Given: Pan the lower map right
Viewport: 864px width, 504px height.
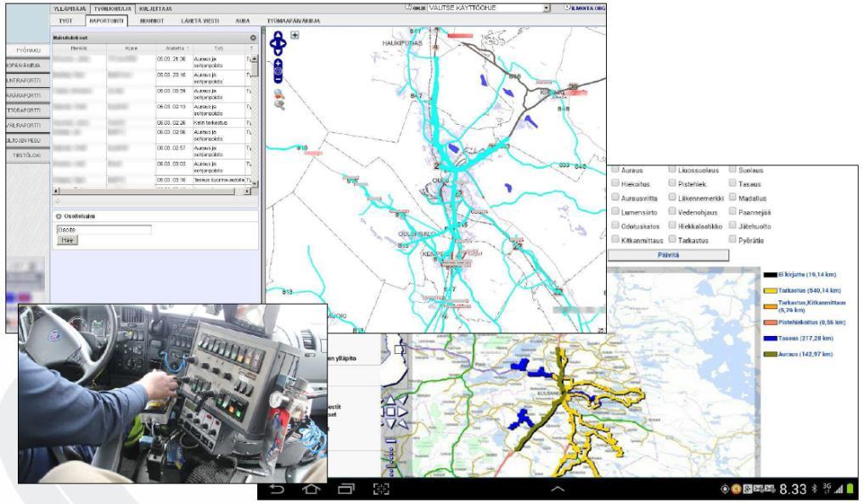Looking at the screenshot, I should click(402, 412).
